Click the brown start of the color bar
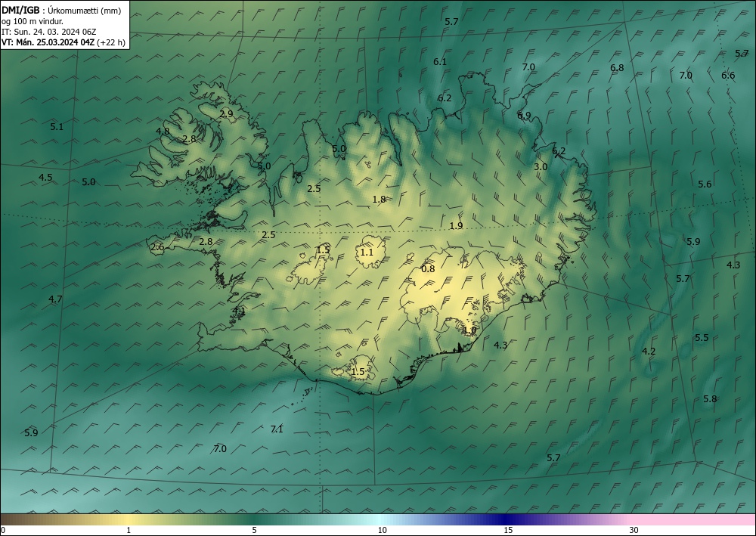756x536 pixels. pyautogui.click(x=14, y=519)
